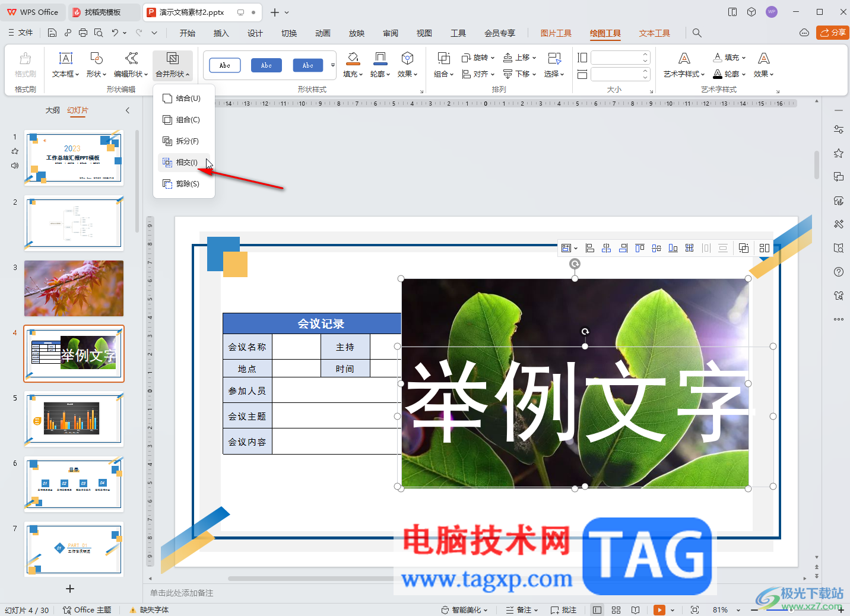Click the cloud sync icon near share
This screenshot has width=850, height=616.
[x=804, y=33]
